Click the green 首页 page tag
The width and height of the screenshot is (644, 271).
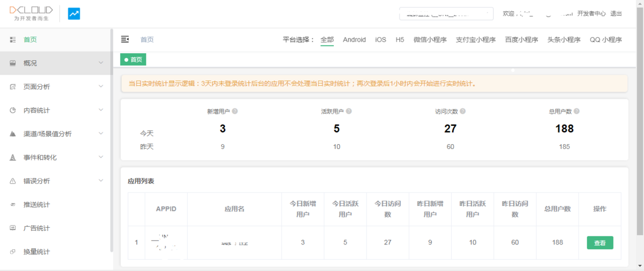(x=133, y=60)
